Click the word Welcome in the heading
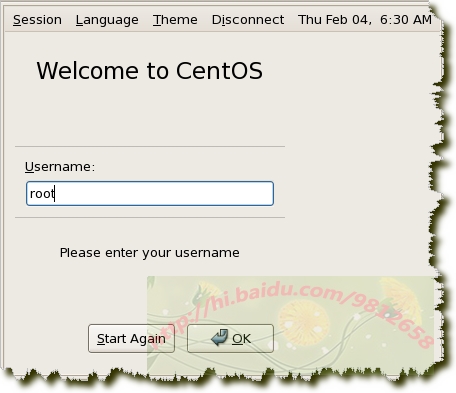Image resolution: width=456 pixels, height=393 pixels. [x=87, y=71]
